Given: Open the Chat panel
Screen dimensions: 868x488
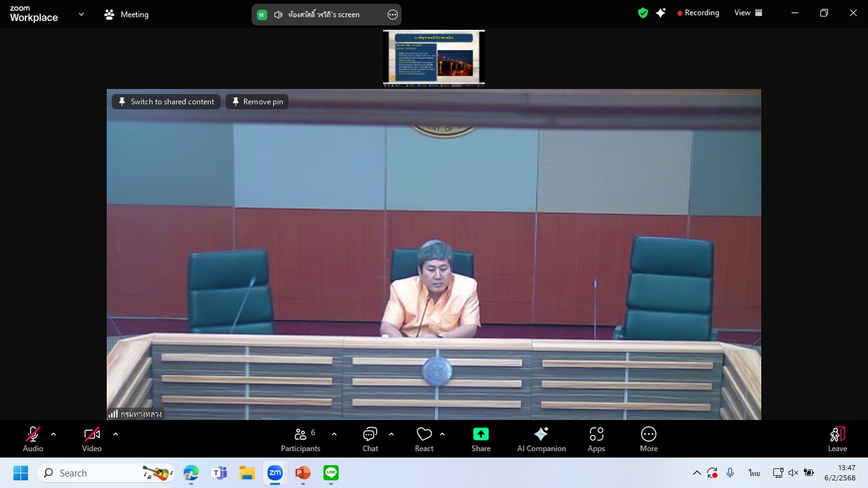Looking at the screenshot, I should 370,439.
